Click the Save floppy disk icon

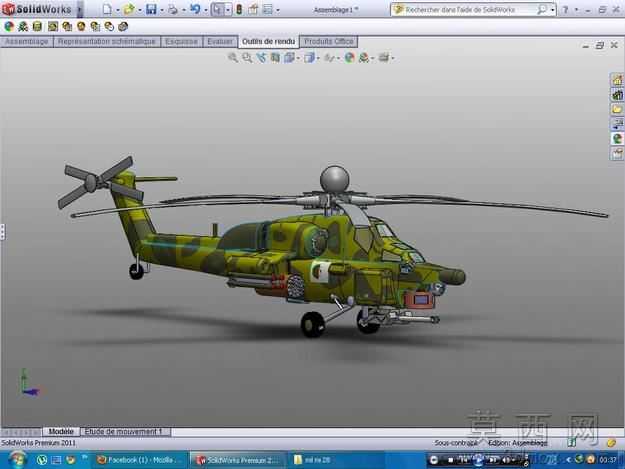click(151, 9)
